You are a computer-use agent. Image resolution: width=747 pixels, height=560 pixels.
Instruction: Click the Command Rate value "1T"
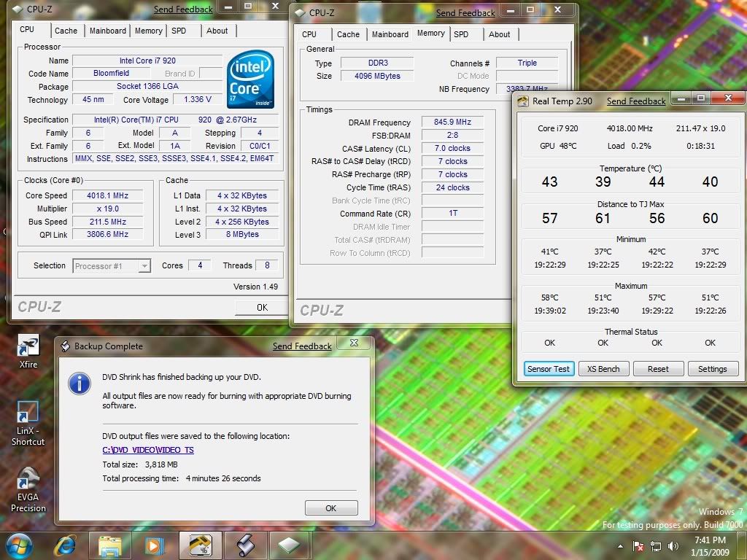[452, 214]
